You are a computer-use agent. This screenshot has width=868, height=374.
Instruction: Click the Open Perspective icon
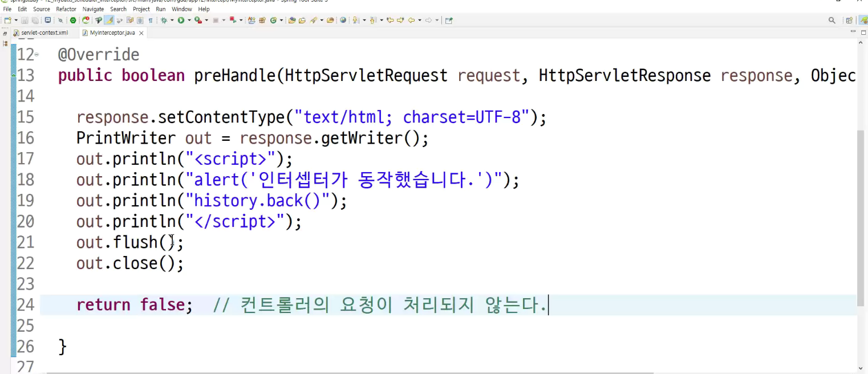pyautogui.click(x=849, y=20)
